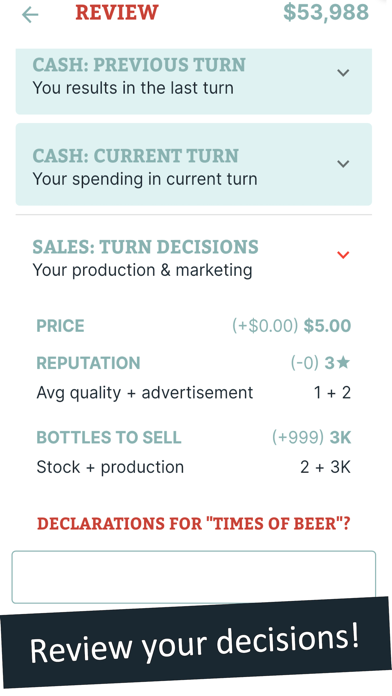This screenshot has width=392, height=696.
Task: Click the $5.00 price value
Action: click(x=327, y=326)
